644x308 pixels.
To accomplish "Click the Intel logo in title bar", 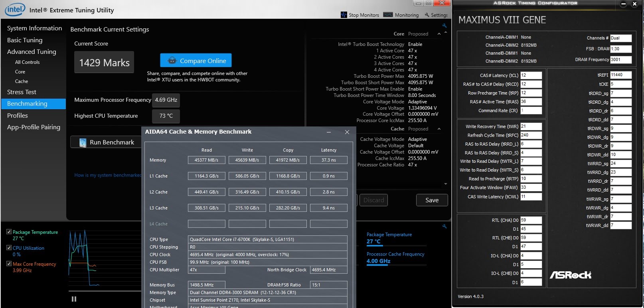I will [x=15, y=10].
